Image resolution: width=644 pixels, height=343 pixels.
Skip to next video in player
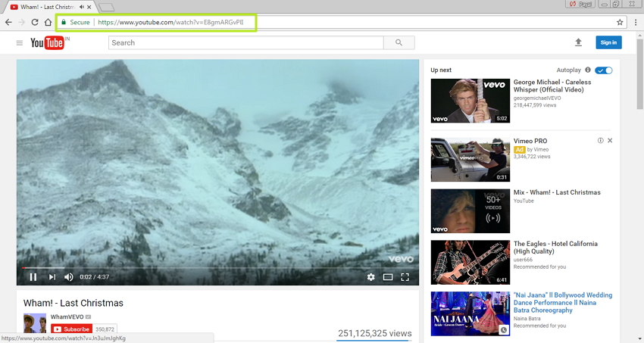click(52, 277)
